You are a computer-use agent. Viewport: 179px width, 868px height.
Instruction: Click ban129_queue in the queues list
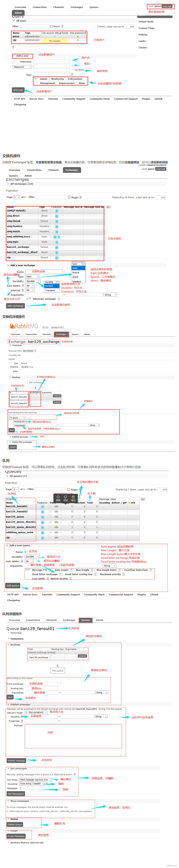(15, 517)
